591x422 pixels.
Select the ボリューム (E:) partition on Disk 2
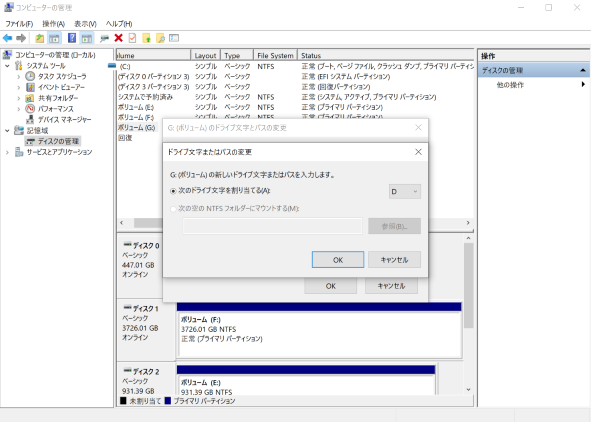tap(306, 381)
